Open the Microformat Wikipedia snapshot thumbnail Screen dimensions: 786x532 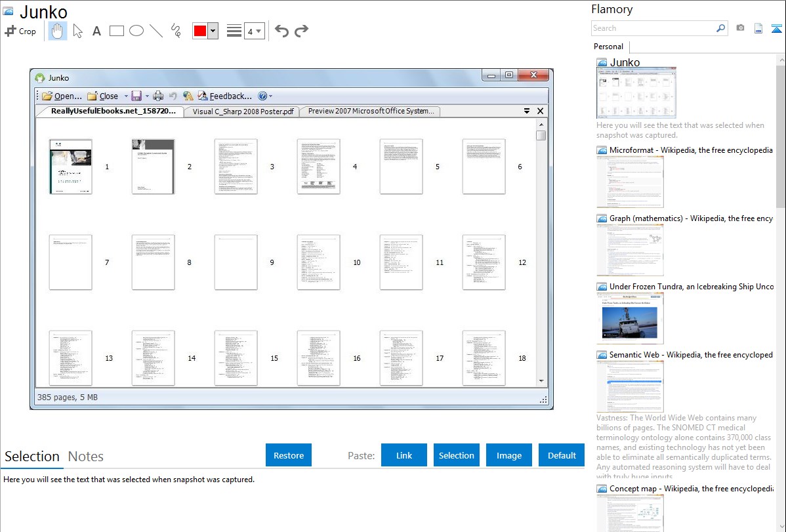pyautogui.click(x=630, y=182)
